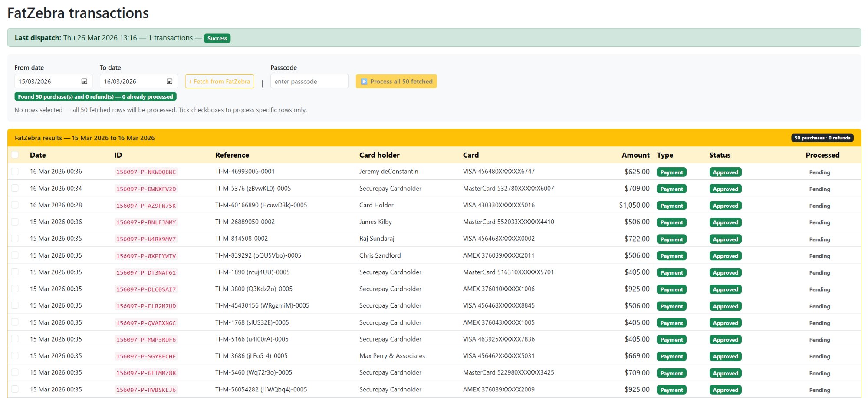Click the Success badge in last dispatch banner
868x398 pixels.
point(217,38)
